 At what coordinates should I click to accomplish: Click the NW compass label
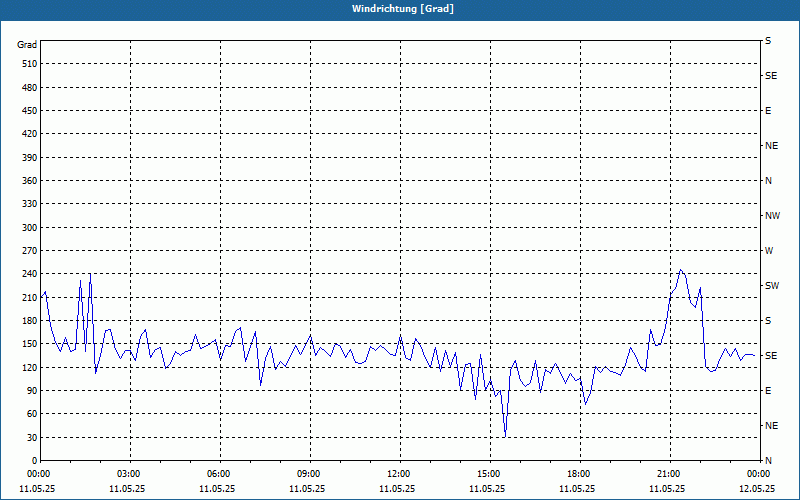coord(772,216)
